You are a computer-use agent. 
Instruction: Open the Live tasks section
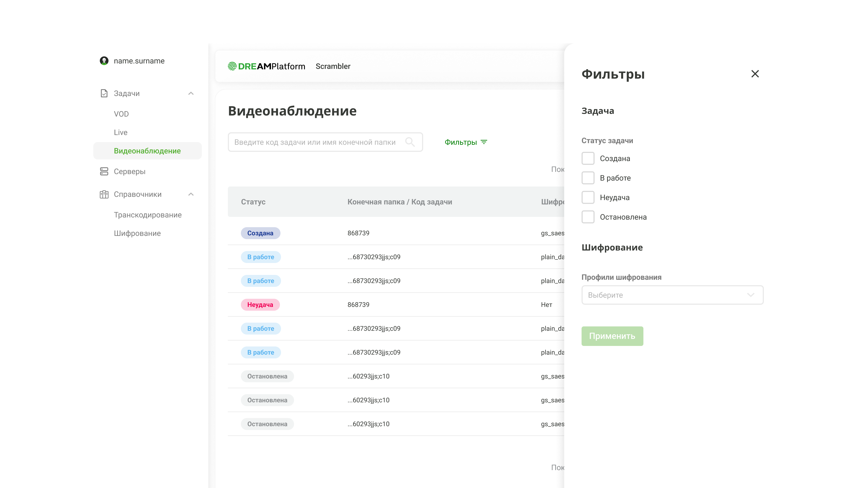tap(121, 132)
